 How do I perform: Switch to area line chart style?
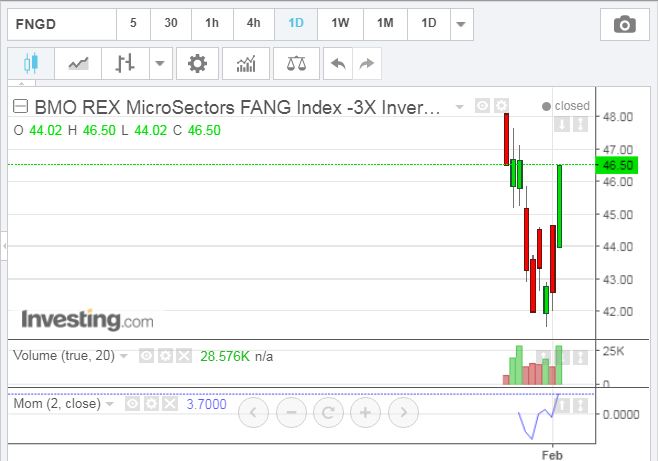tap(78, 63)
